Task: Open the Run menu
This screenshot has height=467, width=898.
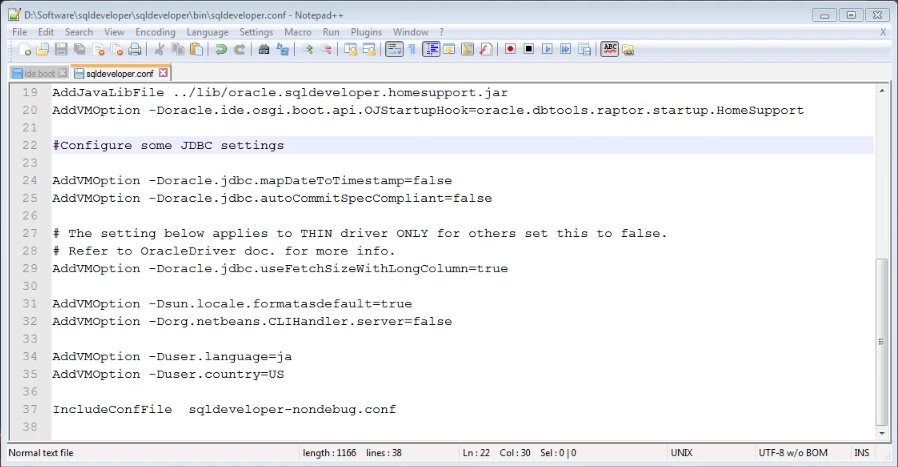Action: pyautogui.click(x=331, y=32)
